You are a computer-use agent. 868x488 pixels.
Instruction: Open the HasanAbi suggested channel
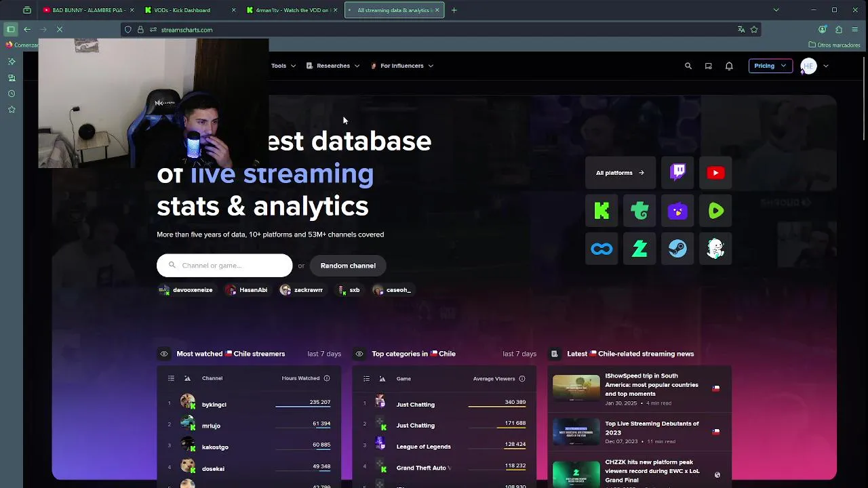click(x=247, y=290)
